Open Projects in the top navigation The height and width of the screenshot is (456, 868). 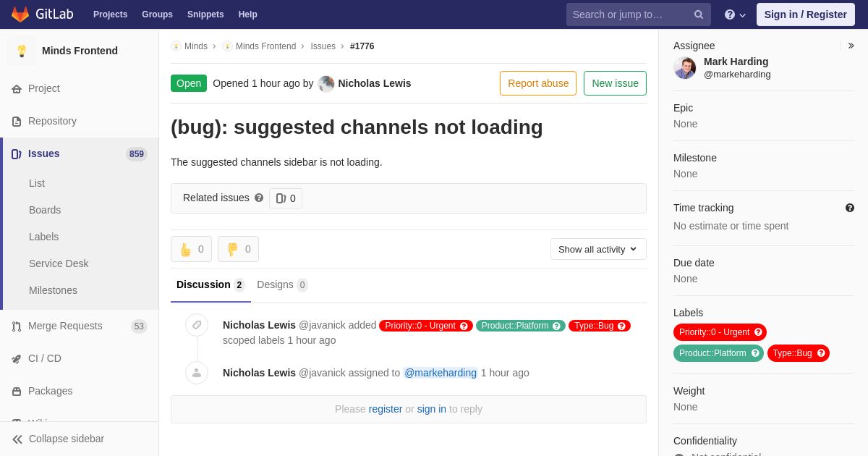click(x=111, y=14)
